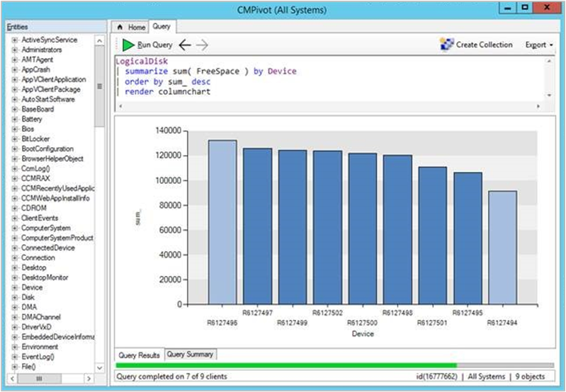Screen dimensions: 566x392
Task: Select the Device entity in tree
Action: [32, 288]
